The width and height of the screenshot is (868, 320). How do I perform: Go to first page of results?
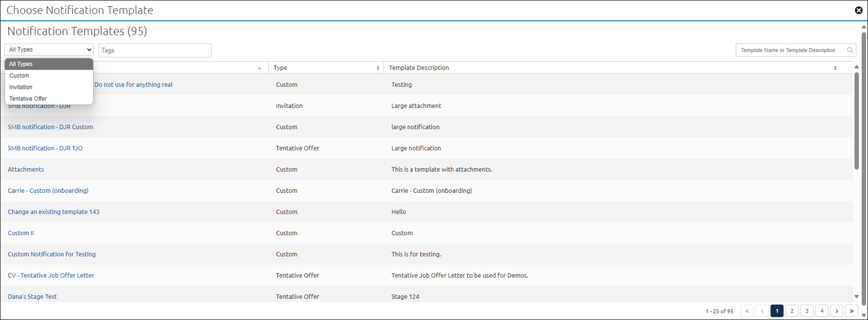[747, 311]
